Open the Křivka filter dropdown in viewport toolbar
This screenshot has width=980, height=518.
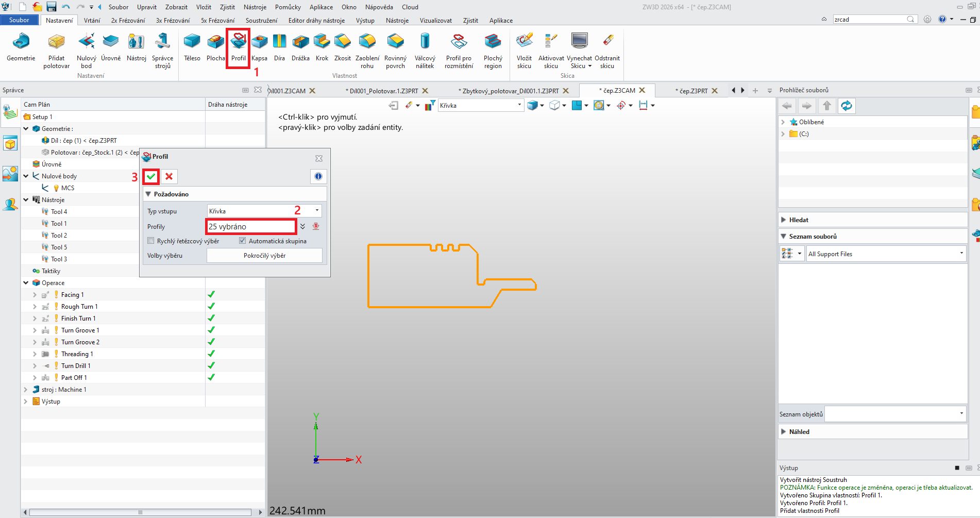480,105
